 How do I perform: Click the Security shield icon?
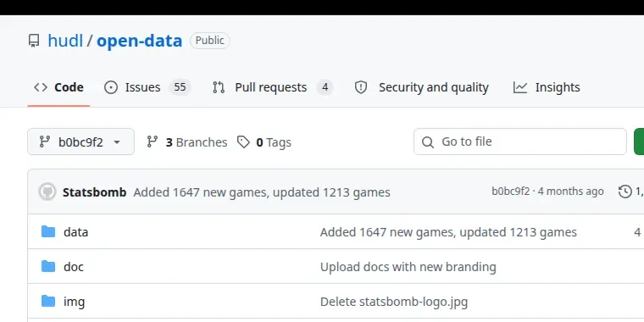click(361, 87)
